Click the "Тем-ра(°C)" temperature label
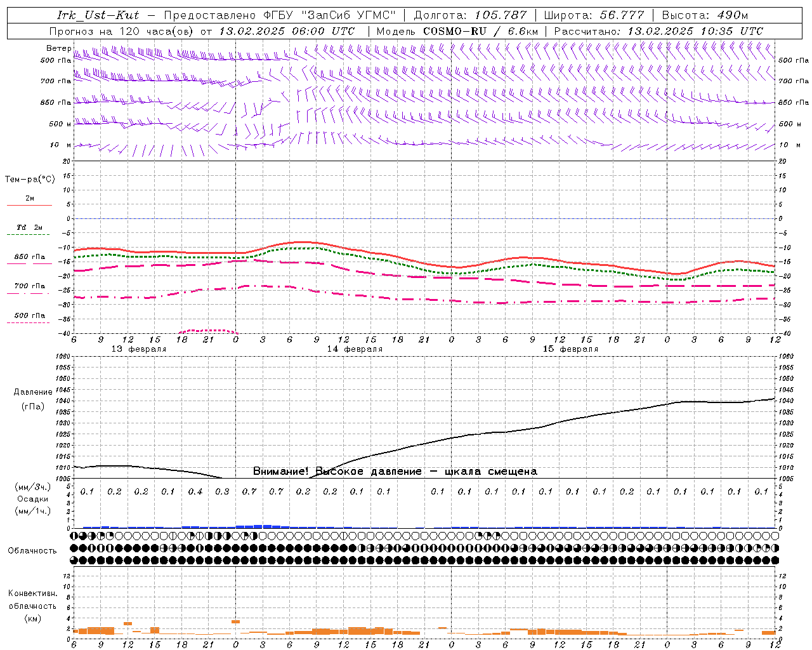 30,180
